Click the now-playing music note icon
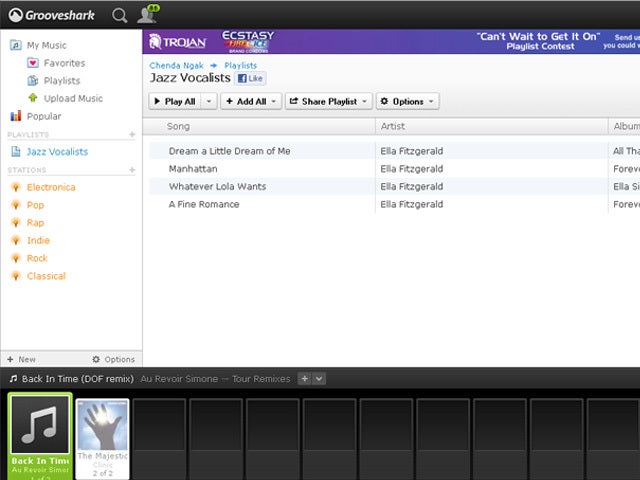Image resolution: width=640 pixels, height=480 pixels. (13, 379)
